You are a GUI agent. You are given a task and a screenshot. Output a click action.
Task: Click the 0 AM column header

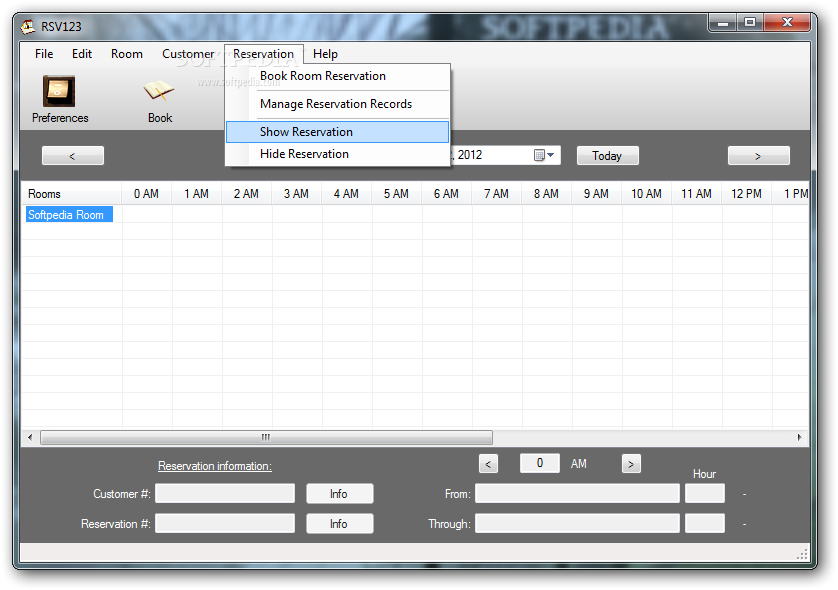coord(146,193)
